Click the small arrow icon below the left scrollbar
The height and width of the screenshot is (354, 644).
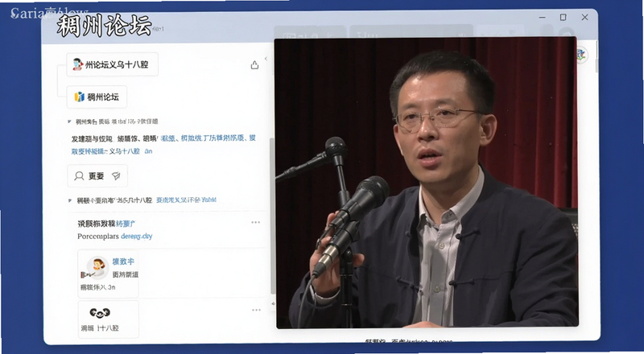(x=273, y=304)
